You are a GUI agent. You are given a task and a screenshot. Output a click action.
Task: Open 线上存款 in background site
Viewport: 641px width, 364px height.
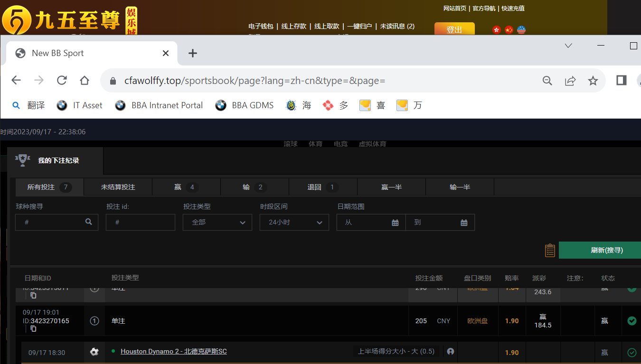(293, 26)
